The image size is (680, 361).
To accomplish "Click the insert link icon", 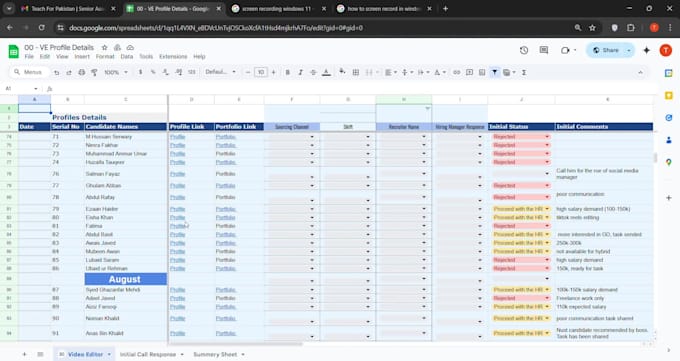I will pyautogui.click(x=457, y=72).
